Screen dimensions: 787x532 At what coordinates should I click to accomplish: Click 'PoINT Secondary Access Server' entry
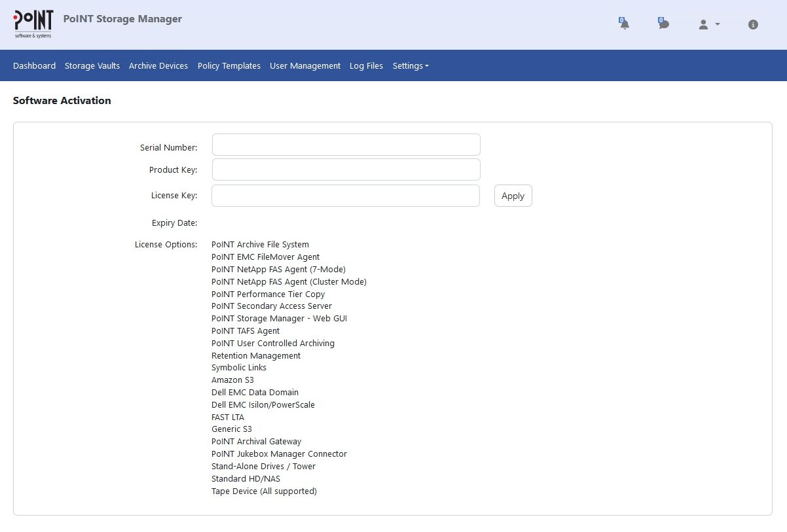click(272, 306)
